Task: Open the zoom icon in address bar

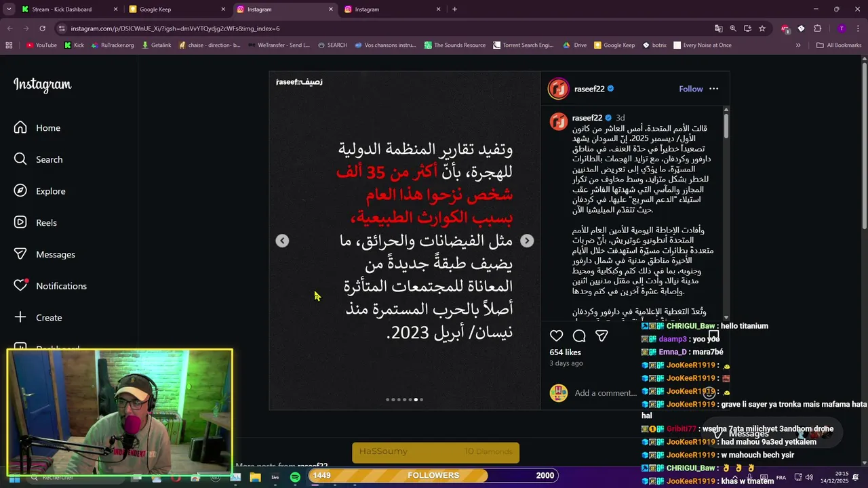Action: coord(733,28)
